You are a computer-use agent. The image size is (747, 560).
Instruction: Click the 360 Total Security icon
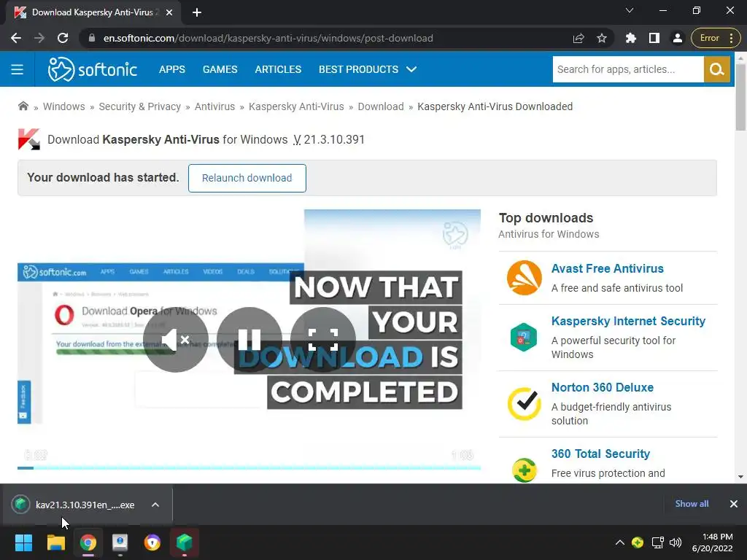pos(524,470)
